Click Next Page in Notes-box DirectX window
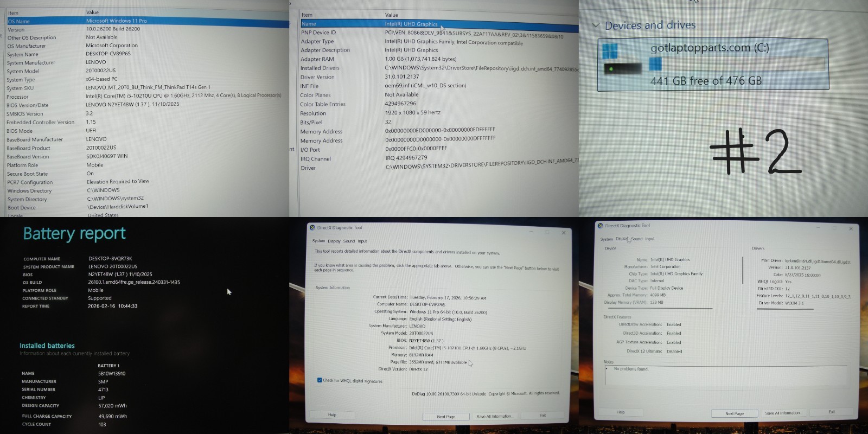 tap(735, 413)
